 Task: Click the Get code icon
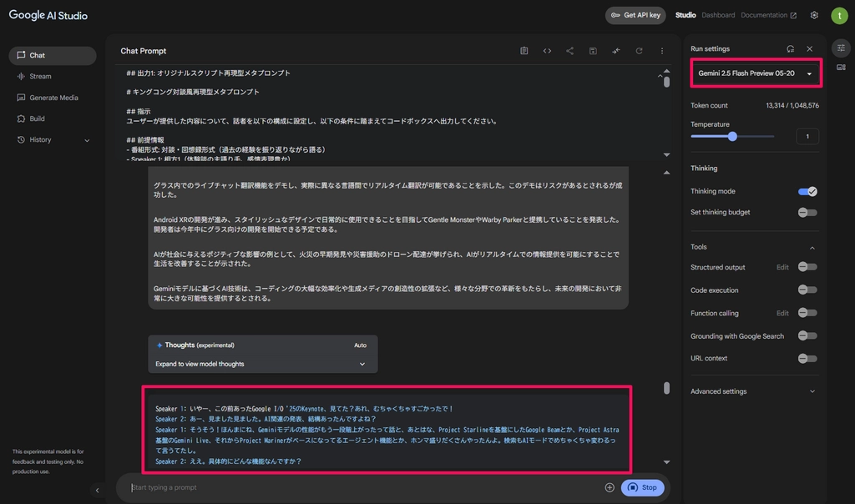(x=547, y=51)
